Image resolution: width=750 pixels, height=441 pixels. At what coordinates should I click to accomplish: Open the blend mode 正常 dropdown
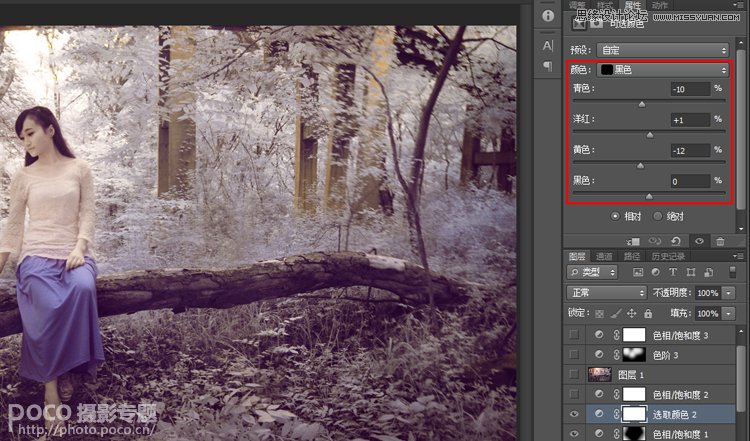[x=606, y=293]
